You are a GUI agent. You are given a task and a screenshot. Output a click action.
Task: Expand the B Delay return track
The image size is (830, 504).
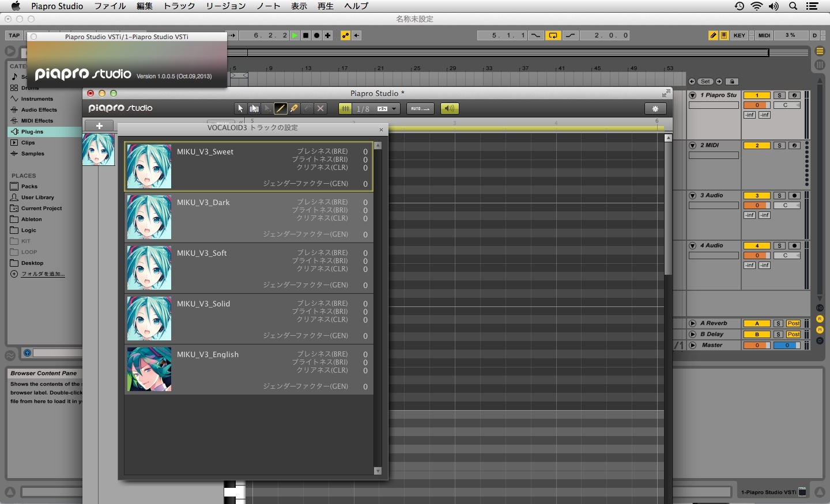693,334
